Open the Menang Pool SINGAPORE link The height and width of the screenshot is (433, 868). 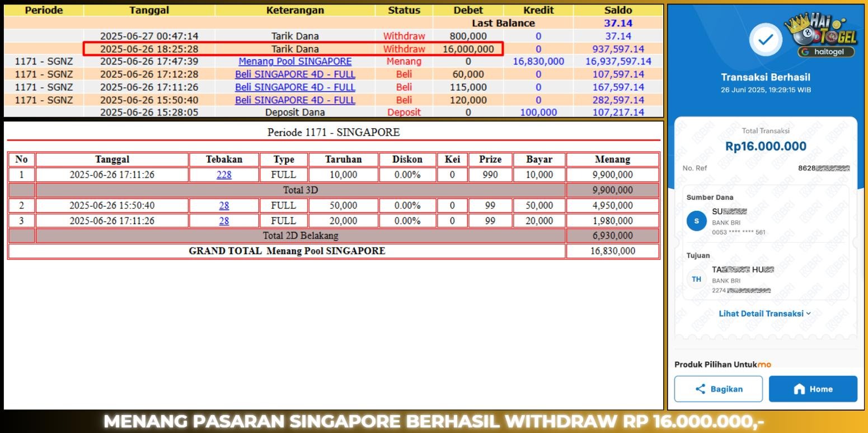coord(295,62)
